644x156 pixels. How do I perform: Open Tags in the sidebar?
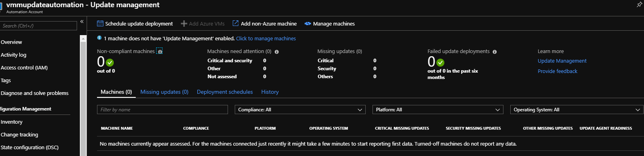[x=6, y=80]
